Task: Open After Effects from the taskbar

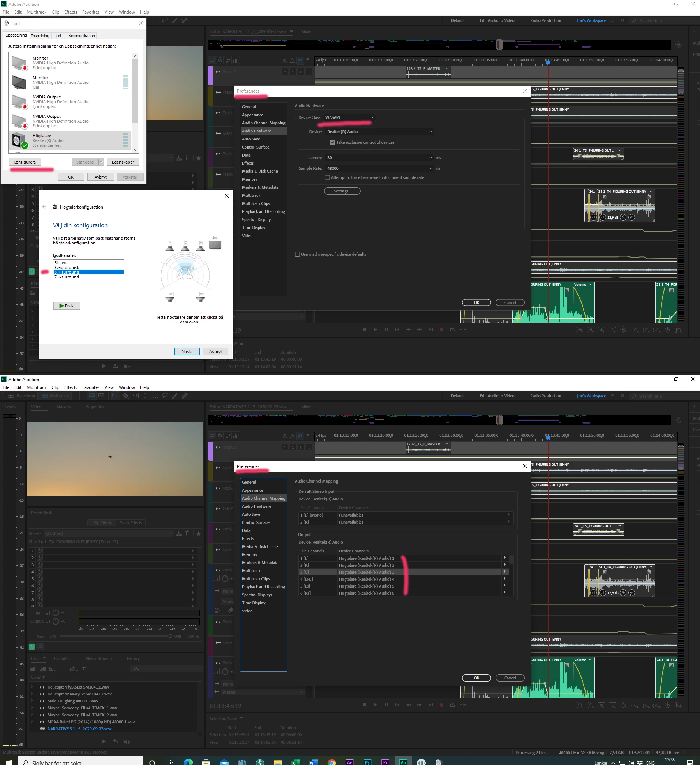Action: (x=349, y=762)
